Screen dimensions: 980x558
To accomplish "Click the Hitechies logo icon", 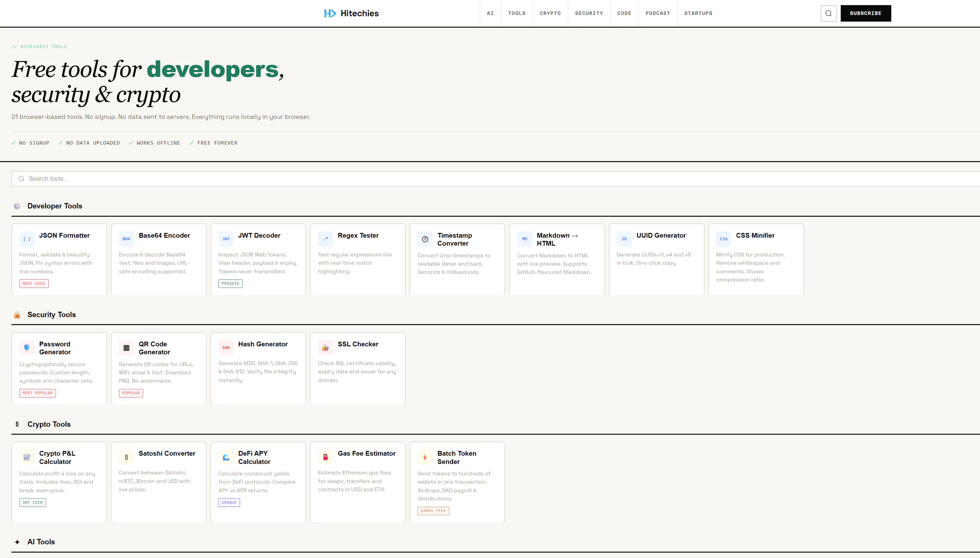I will click(x=330, y=13).
